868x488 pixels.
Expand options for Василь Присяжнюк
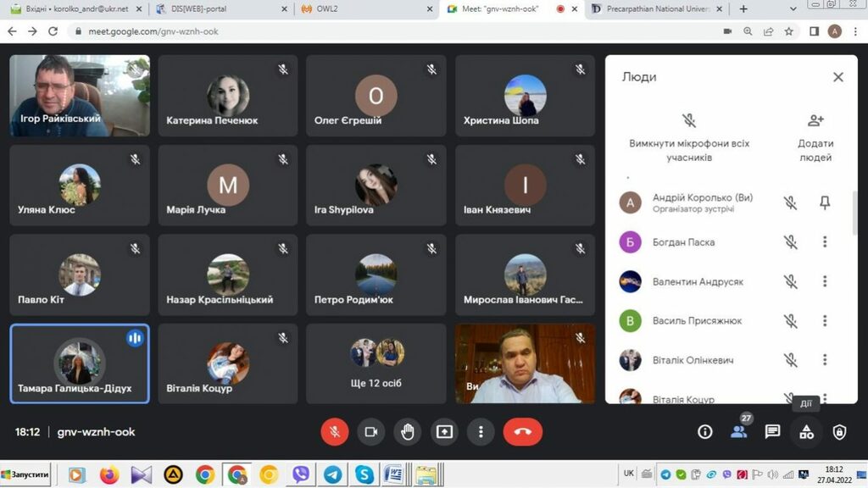pyautogui.click(x=825, y=321)
